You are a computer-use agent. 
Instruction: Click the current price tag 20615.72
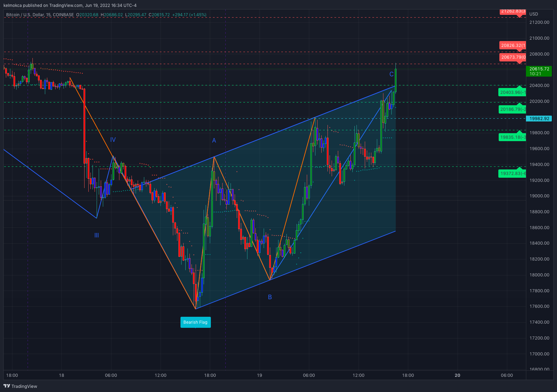click(x=539, y=71)
